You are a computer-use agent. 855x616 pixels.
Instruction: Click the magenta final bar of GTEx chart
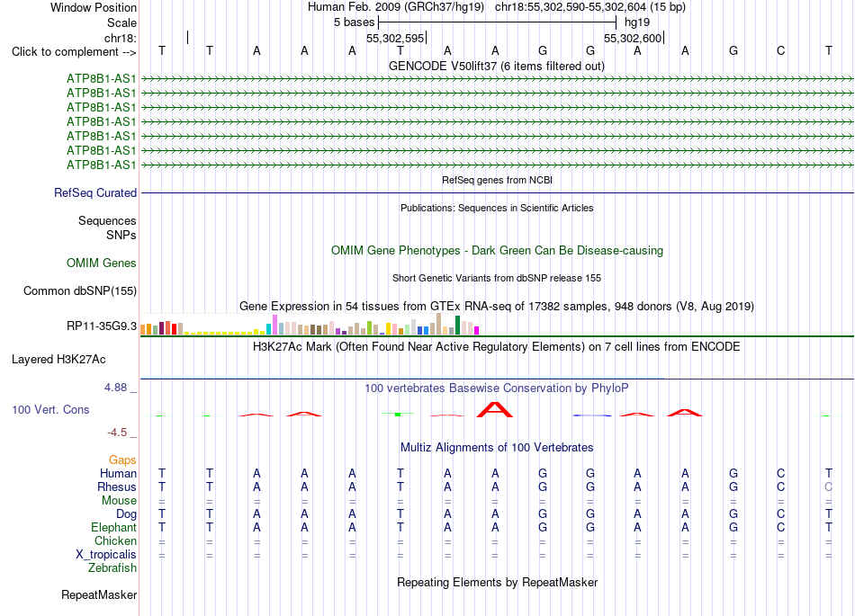click(x=477, y=331)
